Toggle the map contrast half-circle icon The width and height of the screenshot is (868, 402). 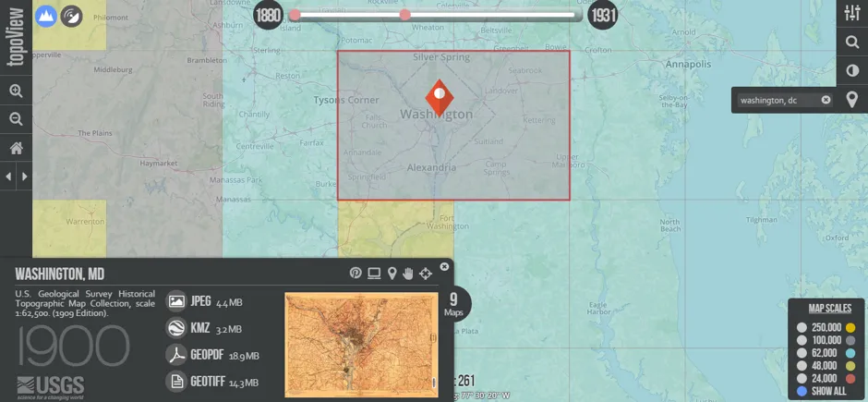(852, 71)
